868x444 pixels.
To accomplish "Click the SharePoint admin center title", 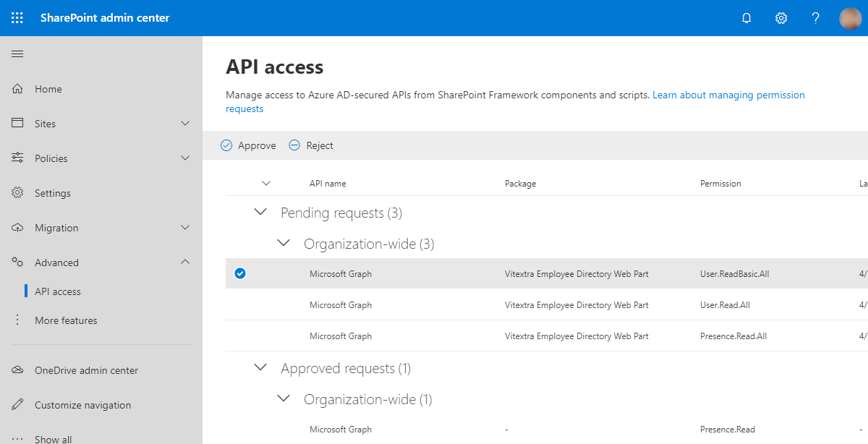I will pos(105,18).
